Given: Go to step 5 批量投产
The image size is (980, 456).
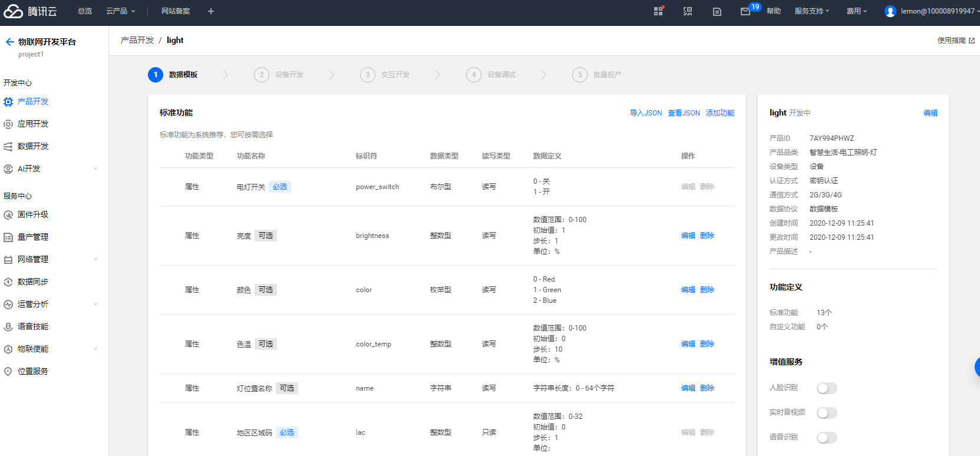Looking at the screenshot, I should tap(597, 75).
